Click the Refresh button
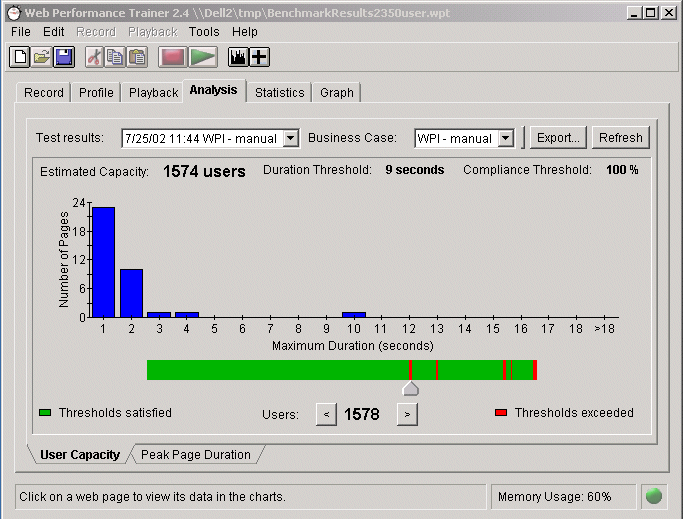Screen dimensions: 683x519 tap(620, 138)
